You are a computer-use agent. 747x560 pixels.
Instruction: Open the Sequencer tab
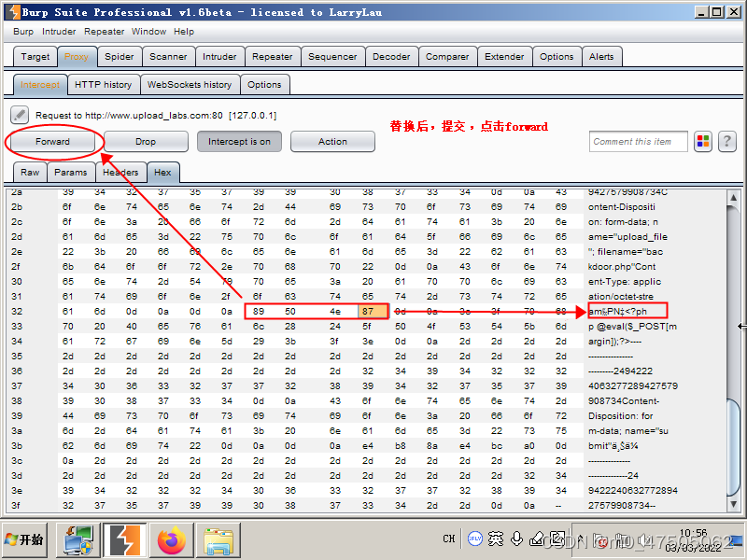click(x=332, y=57)
